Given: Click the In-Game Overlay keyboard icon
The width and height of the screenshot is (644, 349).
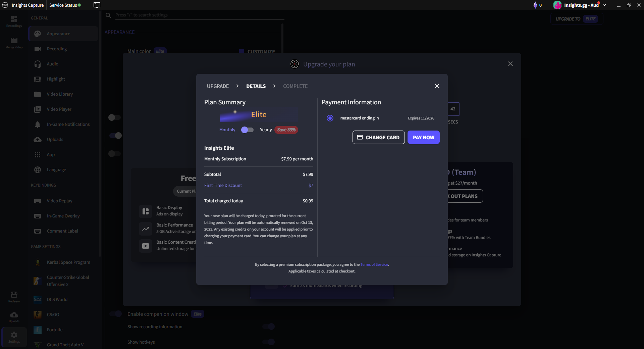Looking at the screenshot, I should coord(38,216).
